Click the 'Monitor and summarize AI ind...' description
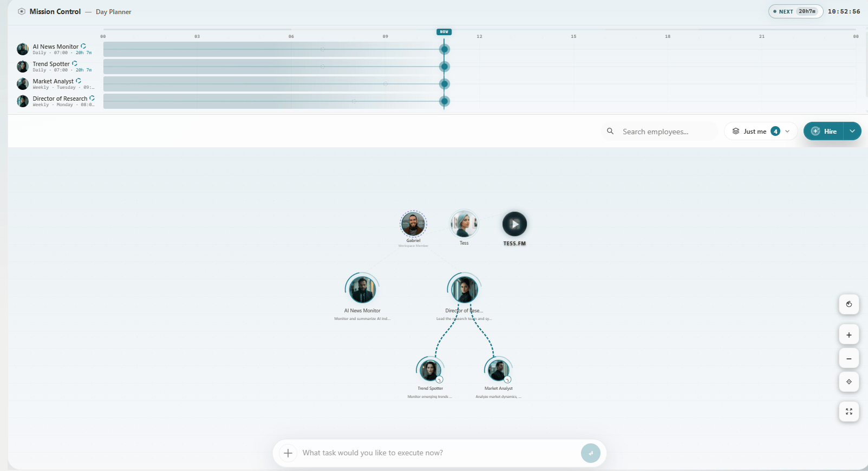The width and height of the screenshot is (868, 471). [362, 319]
